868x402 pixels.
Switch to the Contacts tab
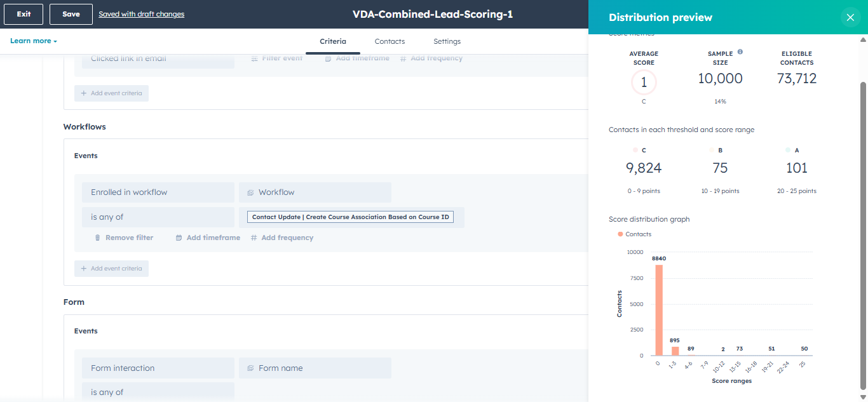coord(390,41)
